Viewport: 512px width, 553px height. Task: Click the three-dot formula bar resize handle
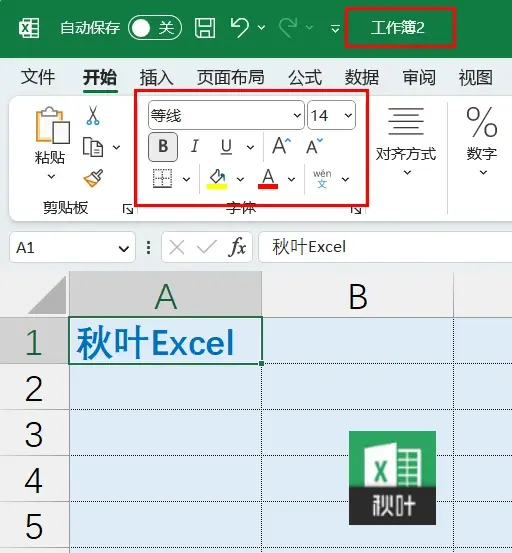point(148,248)
